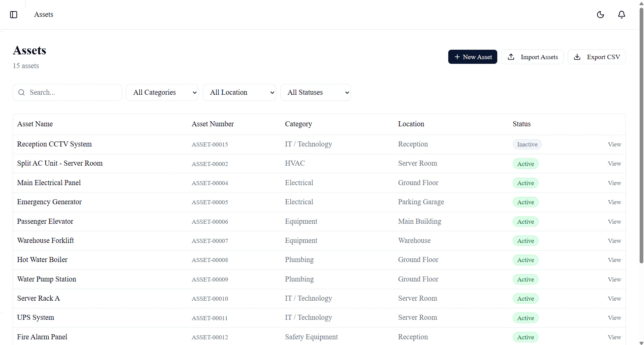Screen dimensions: 644x345
Task: Open the All Location dropdown
Action: [239, 92]
